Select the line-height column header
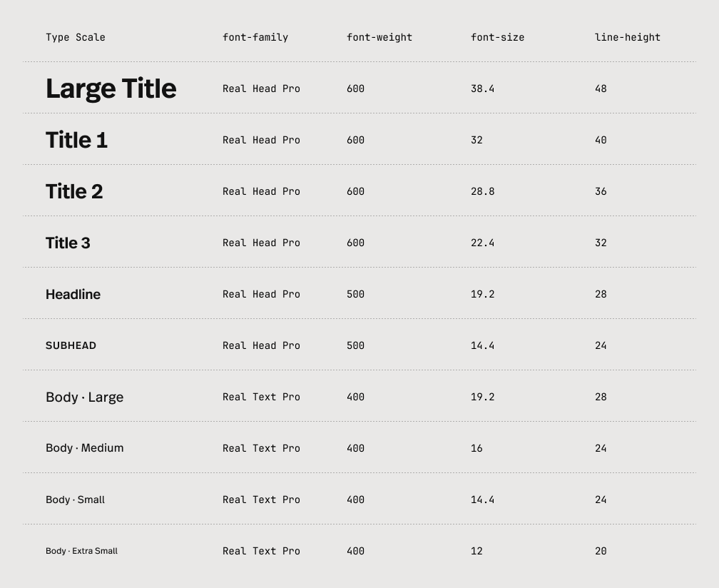719x588 pixels. click(x=628, y=37)
